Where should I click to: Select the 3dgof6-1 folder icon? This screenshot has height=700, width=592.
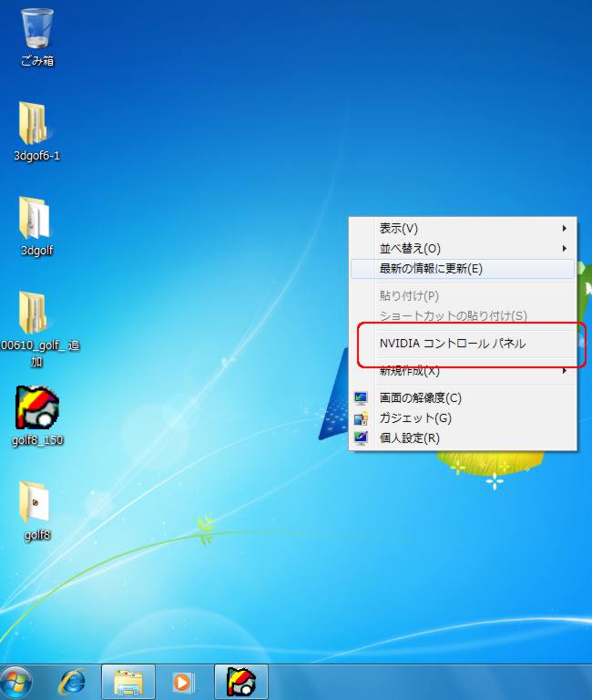pos(34,123)
